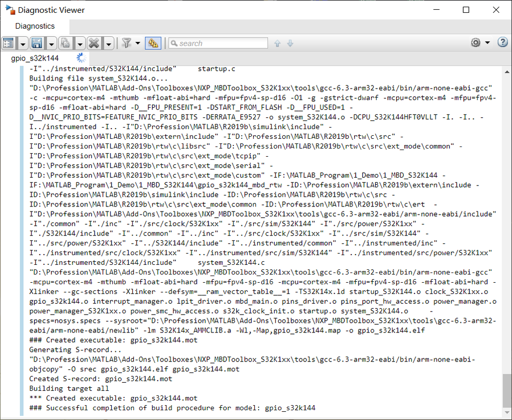
Task: Click the copy diagnostics icon
Action: (x=66, y=43)
